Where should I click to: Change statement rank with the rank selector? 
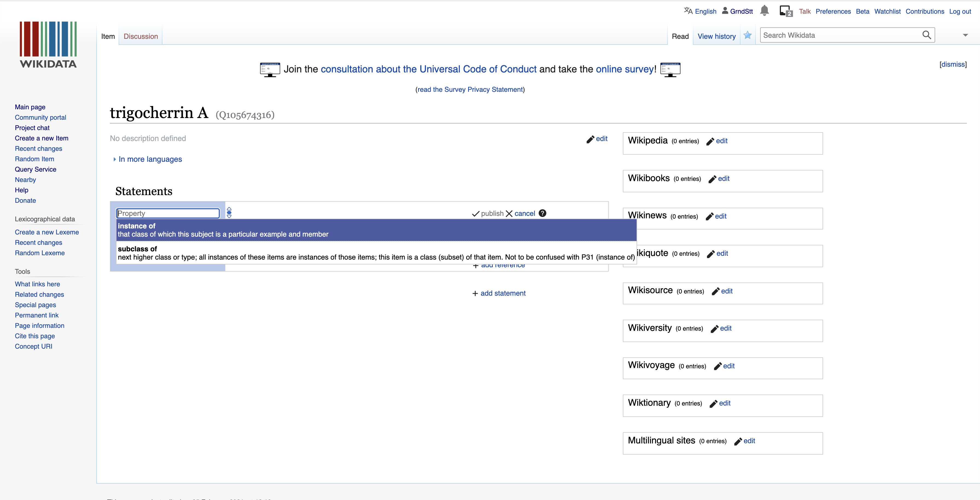pyautogui.click(x=229, y=213)
